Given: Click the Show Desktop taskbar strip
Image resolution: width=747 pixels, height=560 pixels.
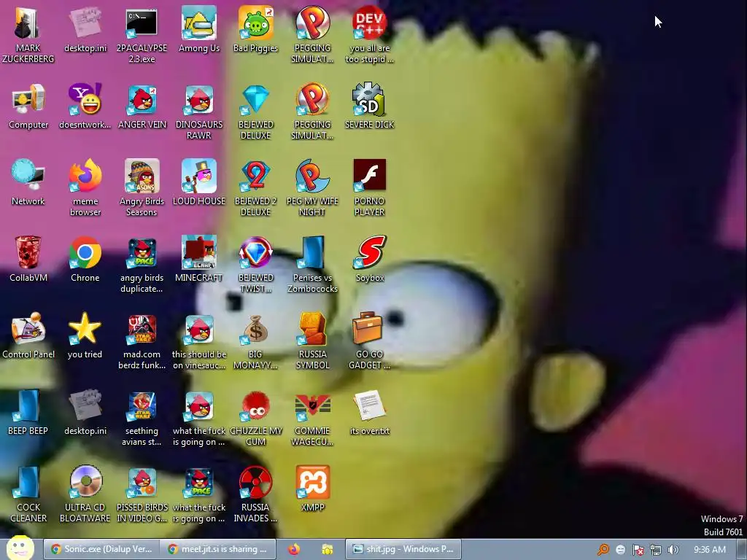Looking at the screenshot, I should tap(742, 550).
